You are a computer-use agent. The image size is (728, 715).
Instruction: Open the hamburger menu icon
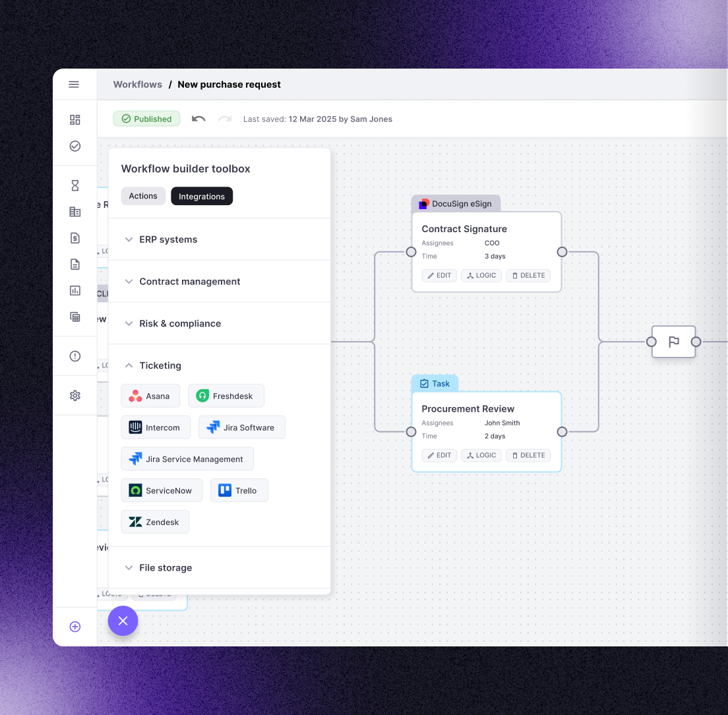(x=74, y=84)
